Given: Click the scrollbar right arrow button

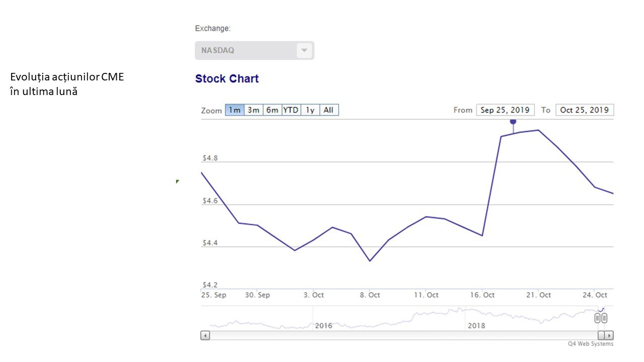Looking at the screenshot, I should tap(609, 335).
